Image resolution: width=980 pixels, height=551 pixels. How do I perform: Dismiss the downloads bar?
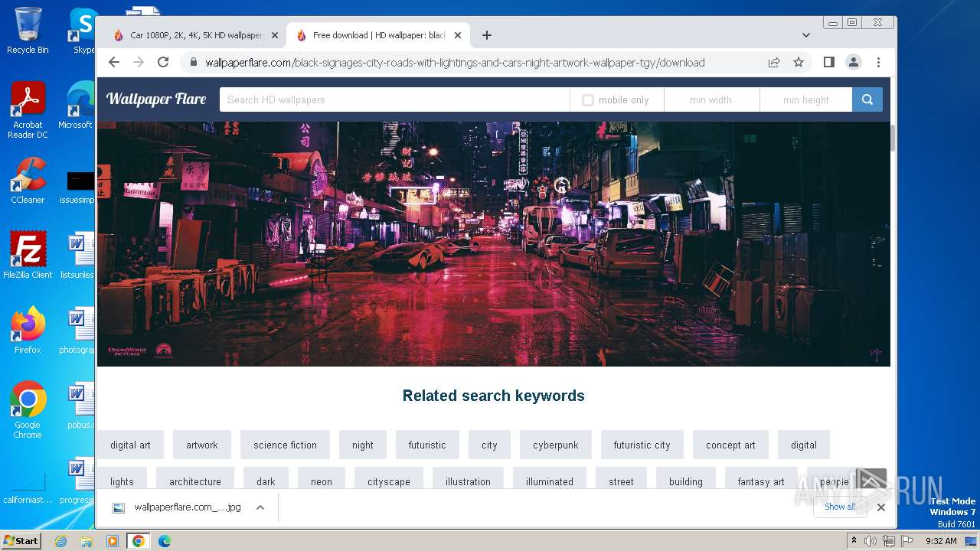click(x=880, y=507)
